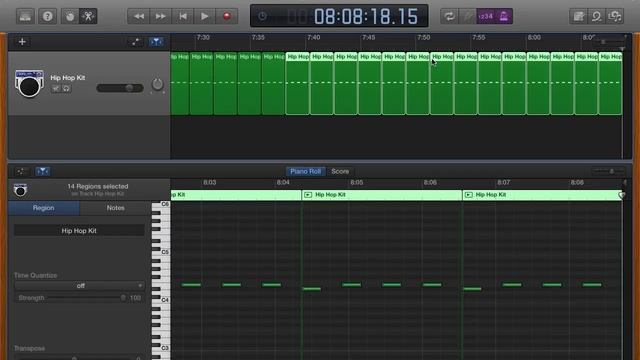
Task: Click the Hip Hop Kit region name field
Action: [x=79, y=231]
